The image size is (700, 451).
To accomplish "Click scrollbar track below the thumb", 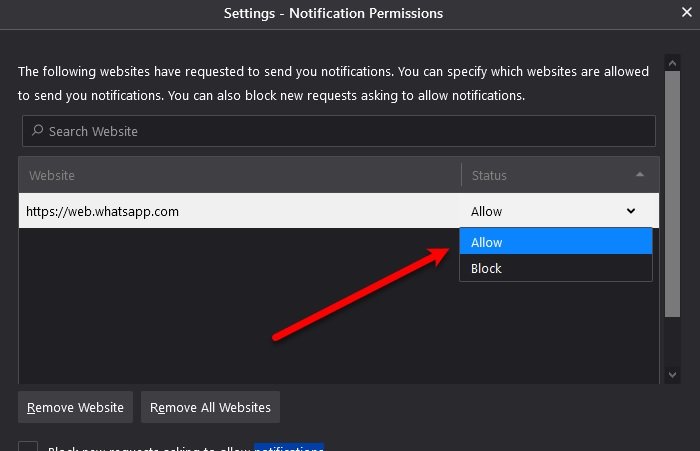I will pyautogui.click(x=672, y=342).
